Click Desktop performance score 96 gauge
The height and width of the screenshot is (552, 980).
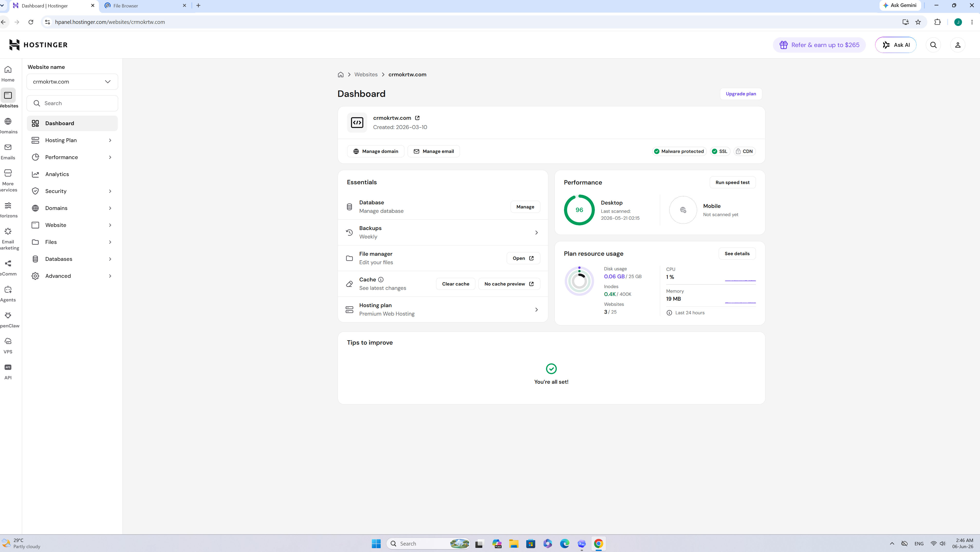pos(579,210)
